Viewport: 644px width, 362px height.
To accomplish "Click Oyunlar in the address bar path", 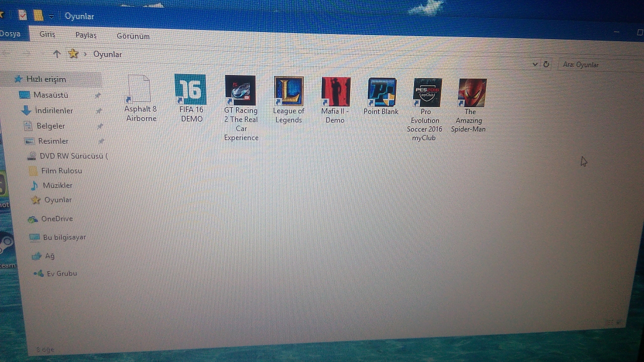I will click(x=108, y=54).
